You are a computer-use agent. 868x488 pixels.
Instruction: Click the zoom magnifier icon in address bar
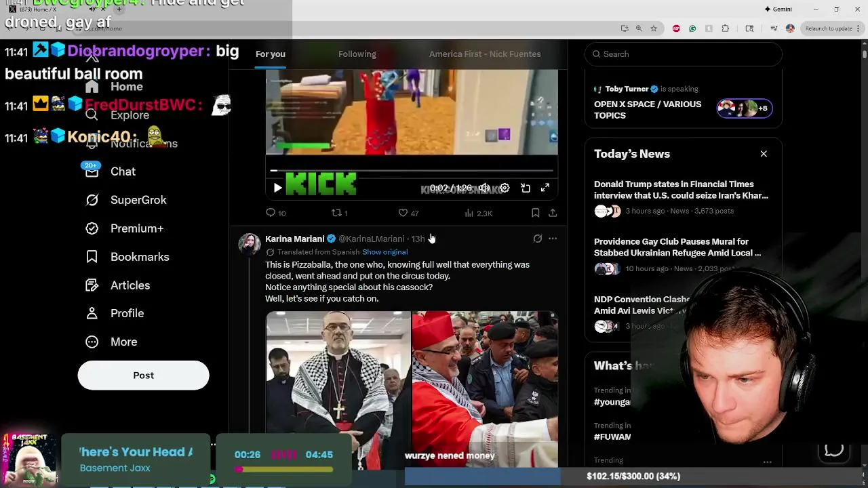tap(639, 28)
